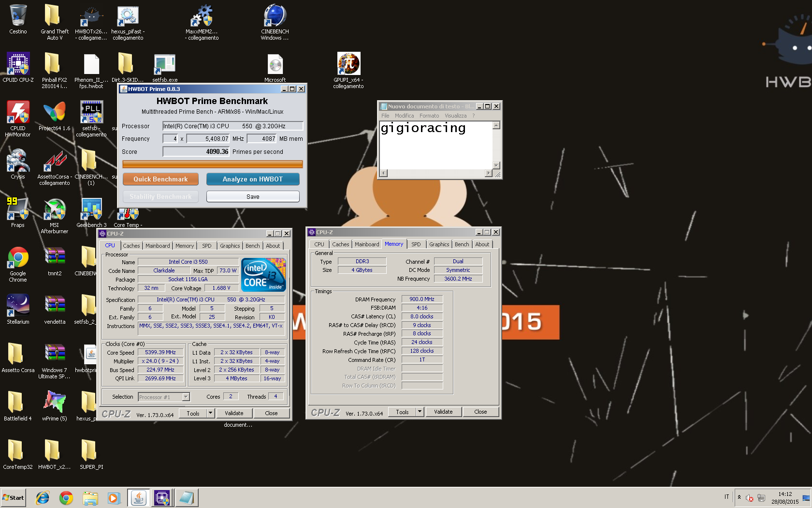812x508 pixels.
Task: Click Tools button in left CPU-Z window
Action: point(193,413)
